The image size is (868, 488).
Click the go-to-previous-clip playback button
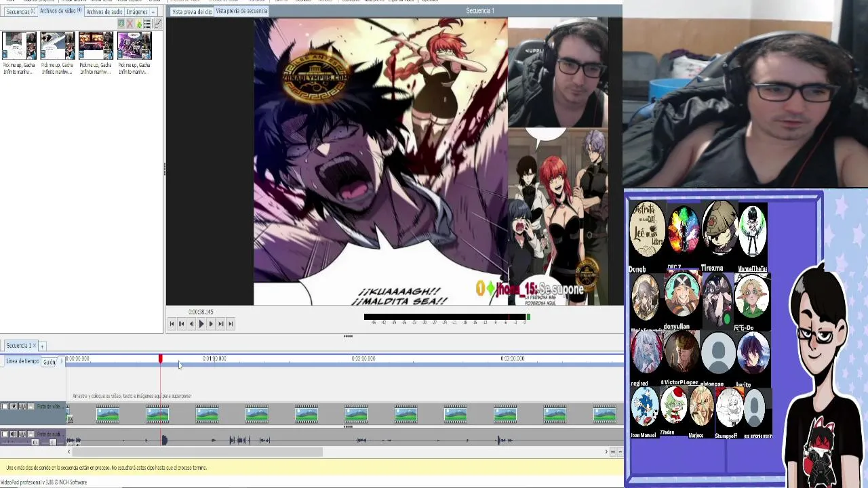click(181, 324)
